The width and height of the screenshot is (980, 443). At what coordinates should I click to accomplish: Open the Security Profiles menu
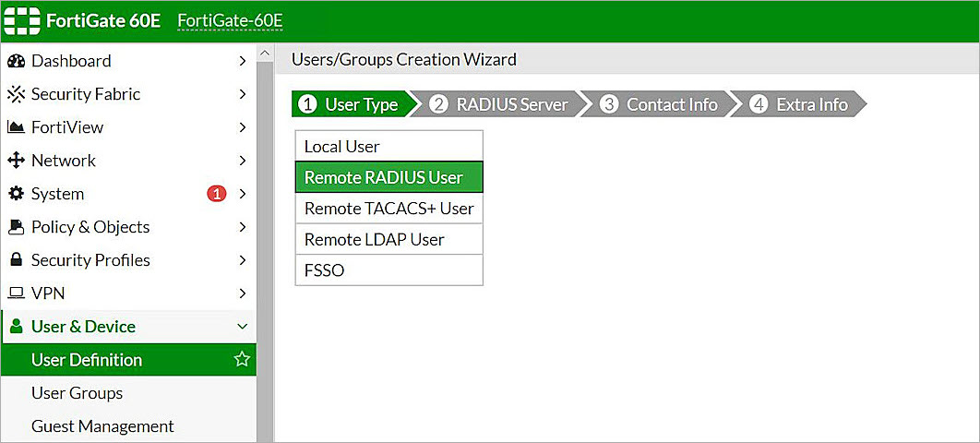(128, 260)
